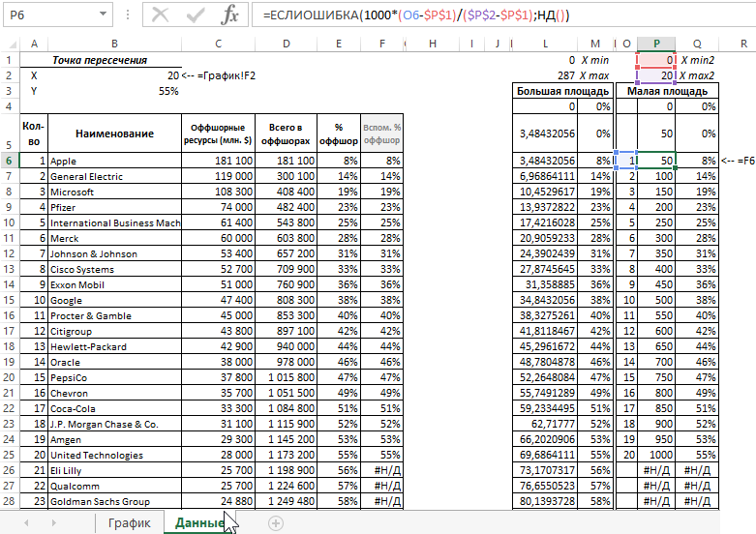This screenshot has height=534, width=756.
Task: Click the Apple cell in column B
Action: pyautogui.click(x=114, y=161)
